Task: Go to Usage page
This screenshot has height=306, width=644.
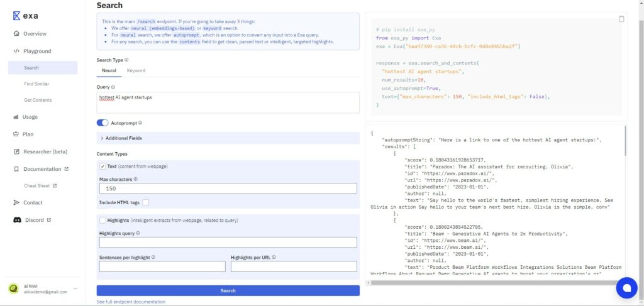Action: pos(30,117)
